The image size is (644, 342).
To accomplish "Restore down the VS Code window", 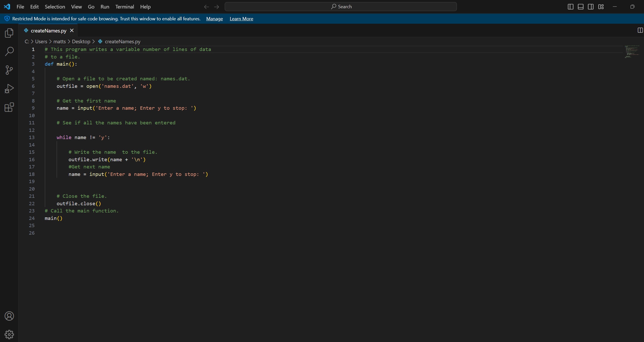I will [x=632, y=7].
